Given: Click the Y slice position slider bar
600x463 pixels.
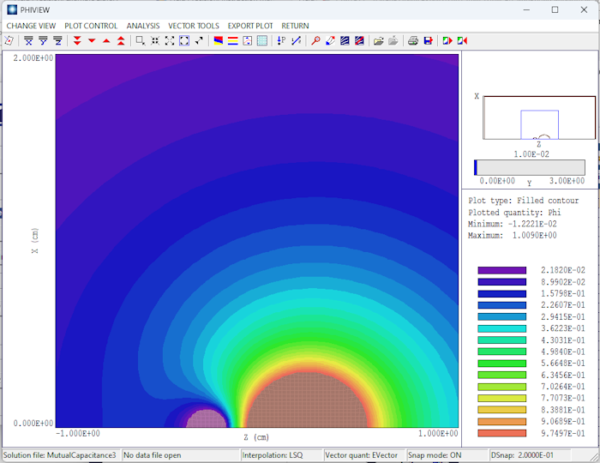Looking at the screenshot, I should click(530, 168).
